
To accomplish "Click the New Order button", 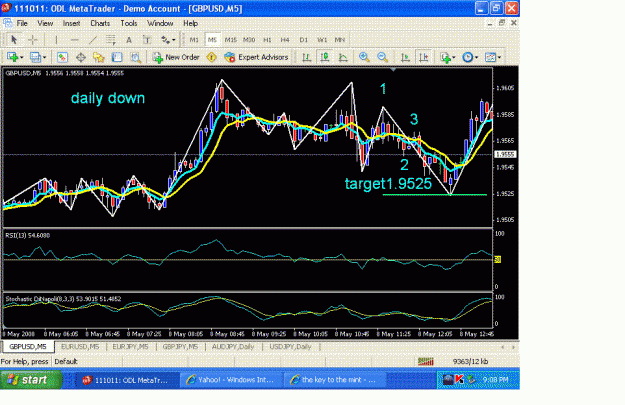I will tap(176, 57).
